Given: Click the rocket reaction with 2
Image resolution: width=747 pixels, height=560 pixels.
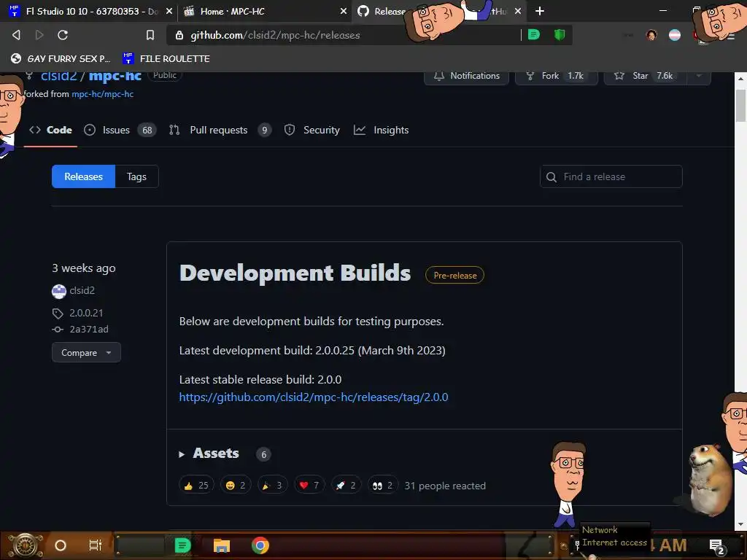Looking at the screenshot, I should pyautogui.click(x=346, y=486).
